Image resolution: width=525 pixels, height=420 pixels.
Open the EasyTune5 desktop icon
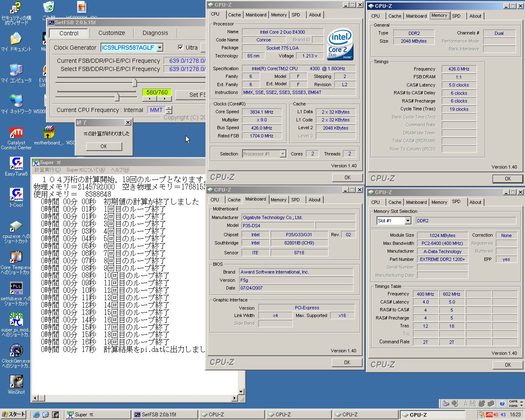click(16, 163)
